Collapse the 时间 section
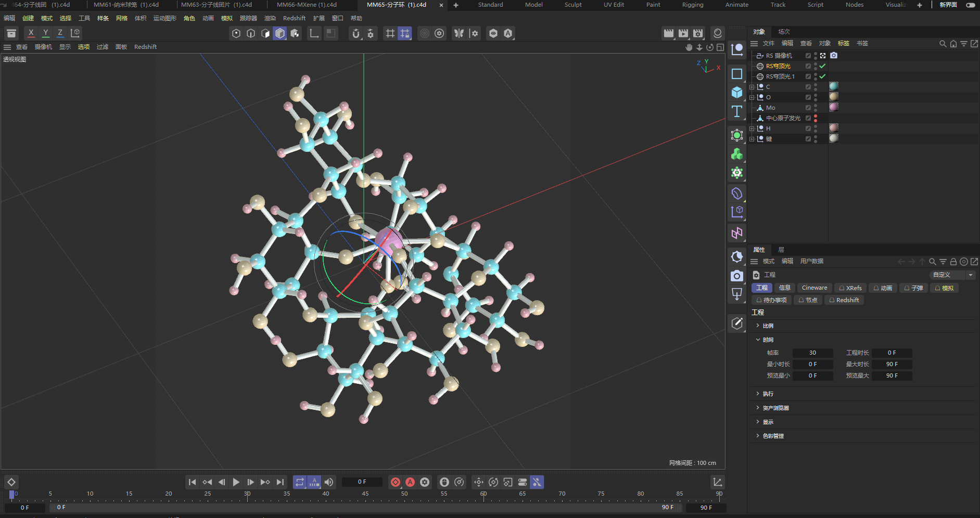Viewport: 980px width, 518px height. (x=758, y=340)
